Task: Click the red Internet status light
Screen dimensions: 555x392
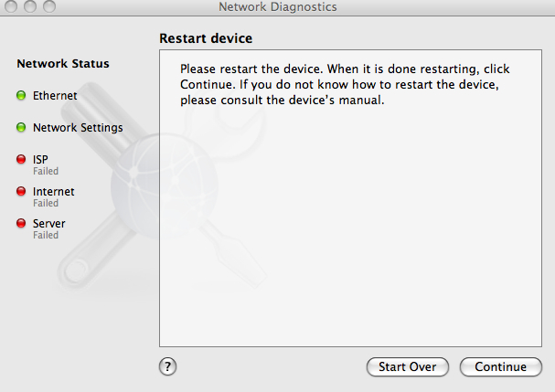Action: coord(21,191)
